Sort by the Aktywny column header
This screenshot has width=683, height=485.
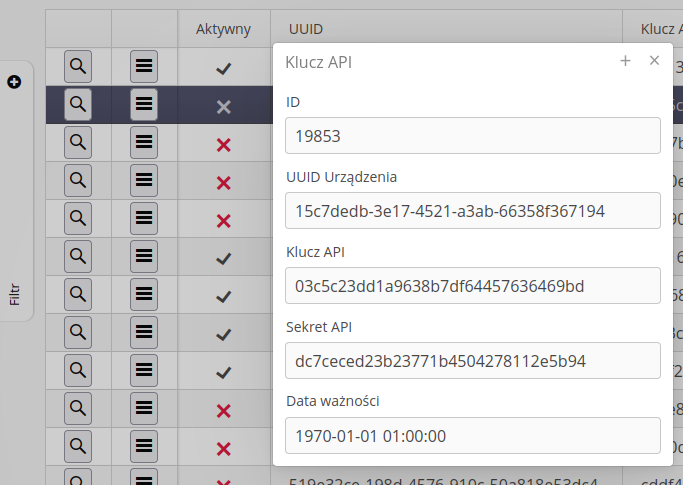point(224,30)
